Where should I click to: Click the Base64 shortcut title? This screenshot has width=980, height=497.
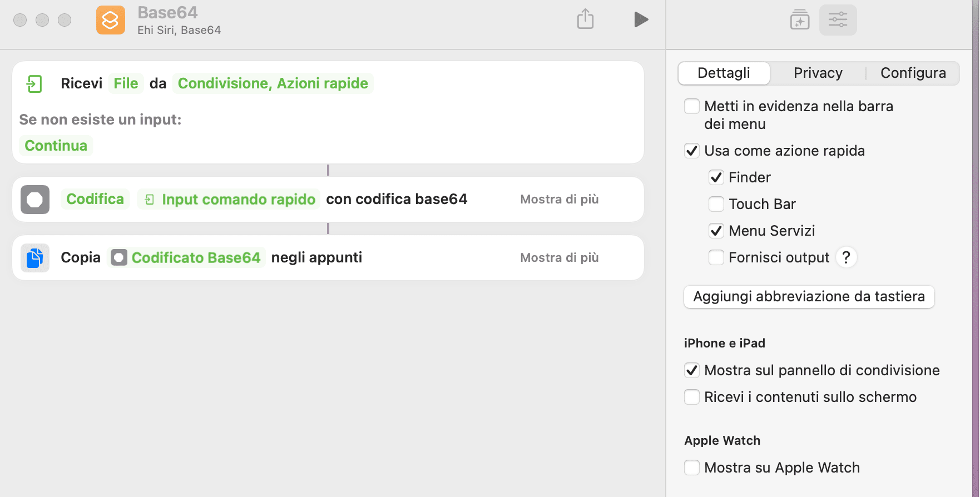167,12
